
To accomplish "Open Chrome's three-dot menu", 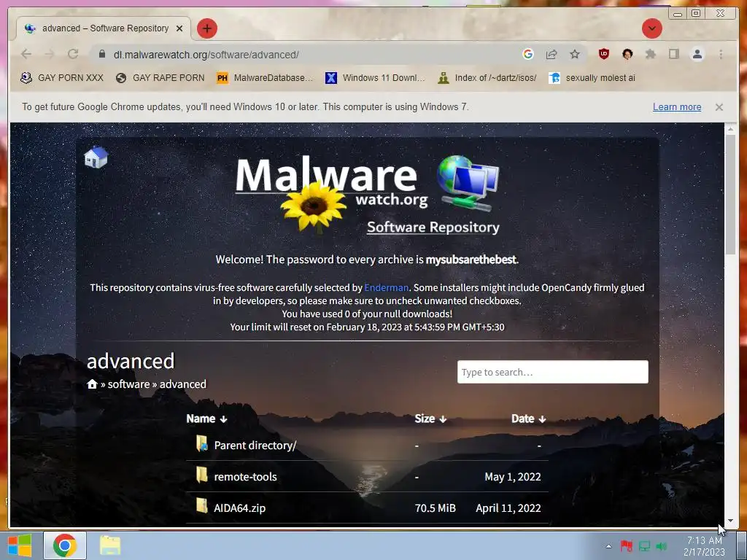I will point(721,54).
